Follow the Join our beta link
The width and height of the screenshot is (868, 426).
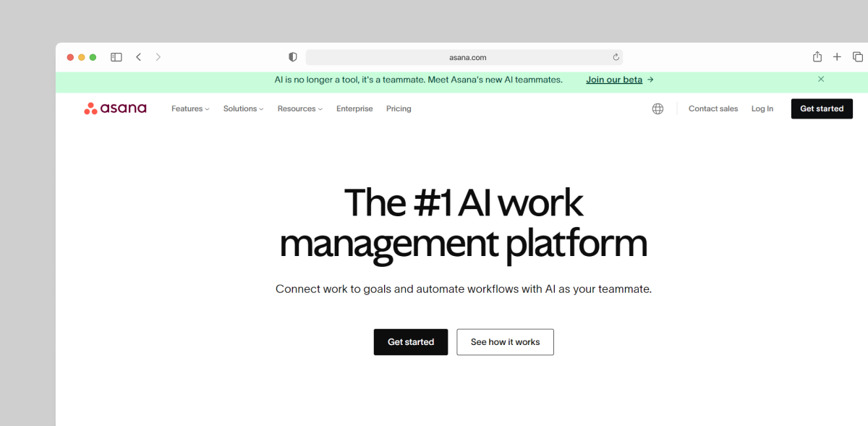point(620,80)
